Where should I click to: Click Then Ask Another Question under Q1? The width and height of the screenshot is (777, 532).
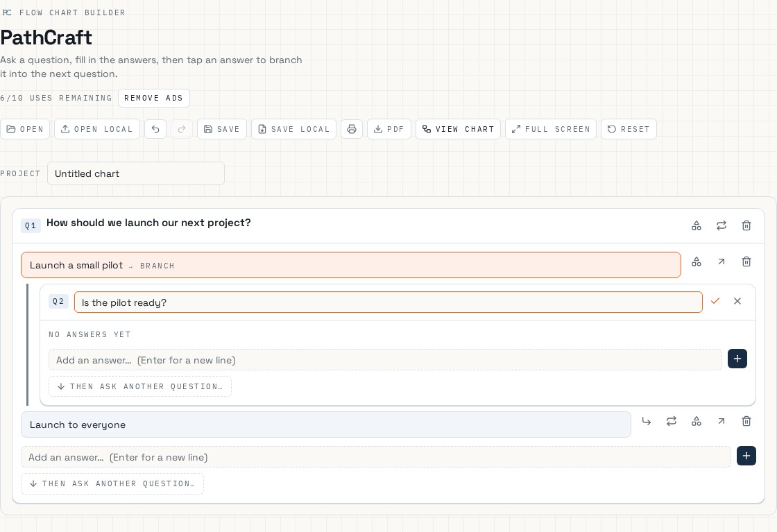112,483
